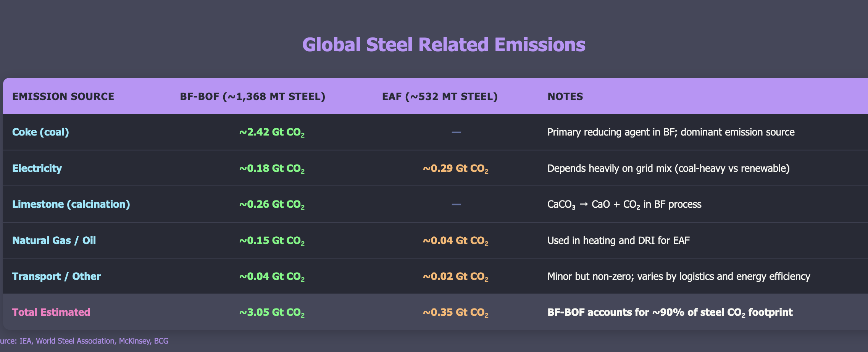Click the Transport / Other row label
Screen dimensions: 868x352
[x=56, y=276]
